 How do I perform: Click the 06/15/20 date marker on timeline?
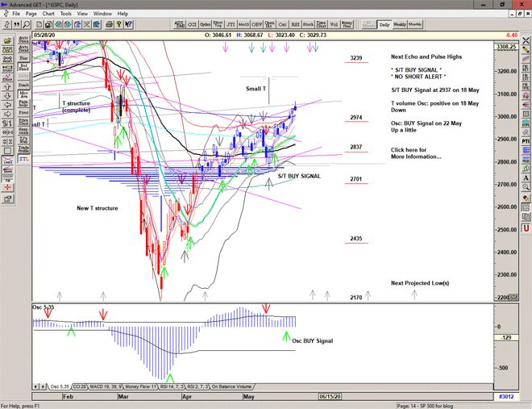(330, 396)
